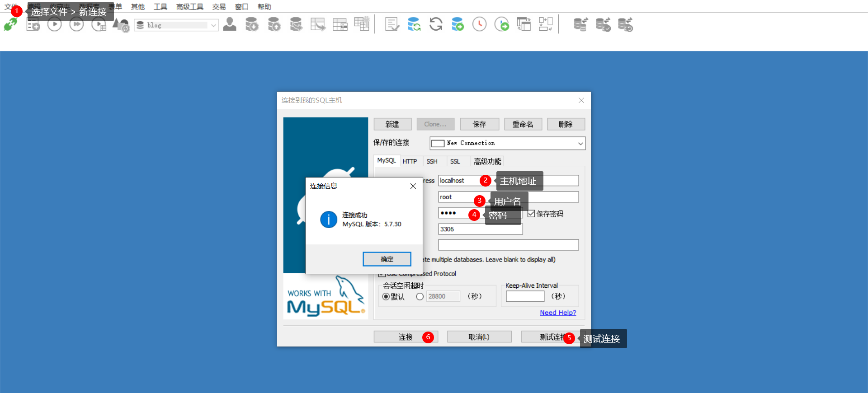The height and width of the screenshot is (393, 868).
Task: Click the boxes with arrows layout icon
Action: click(546, 24)
